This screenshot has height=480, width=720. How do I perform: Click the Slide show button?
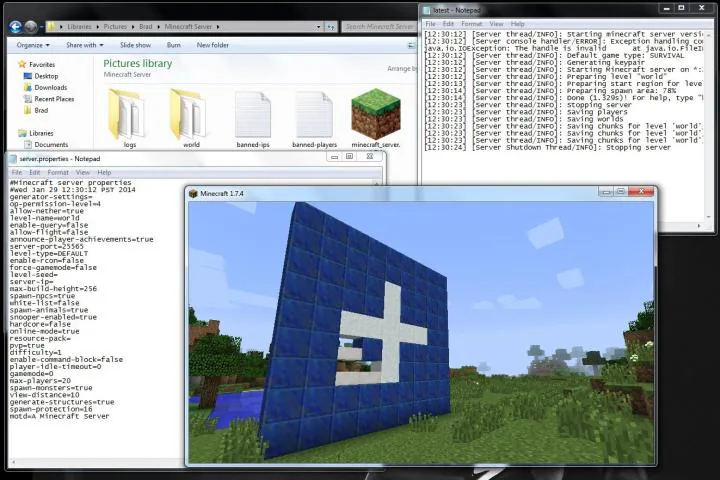coord(135,45)
